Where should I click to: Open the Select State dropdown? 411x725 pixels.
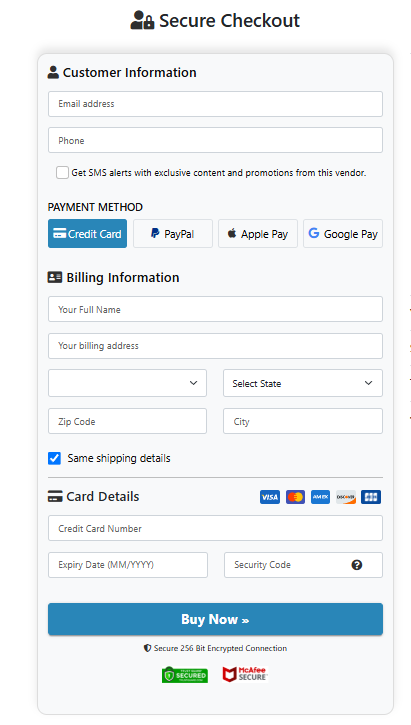303,383
